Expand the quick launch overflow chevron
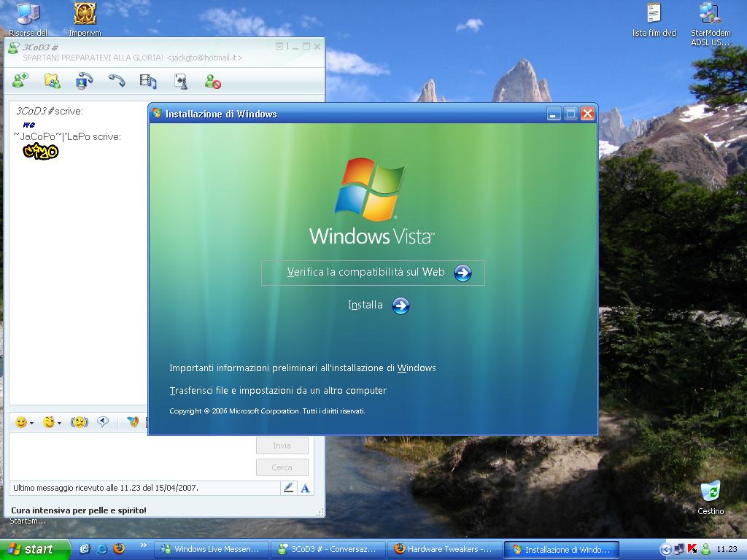Screen dimensions: 747x560 [144, 545]
